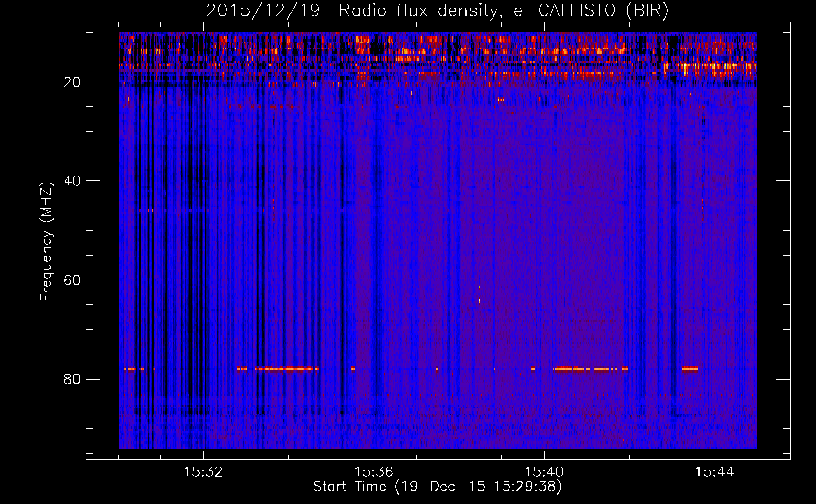This screenshot has height=504, width=816.
Task: Click the 15:40 time tick label
Action: (x=544, y=472)
